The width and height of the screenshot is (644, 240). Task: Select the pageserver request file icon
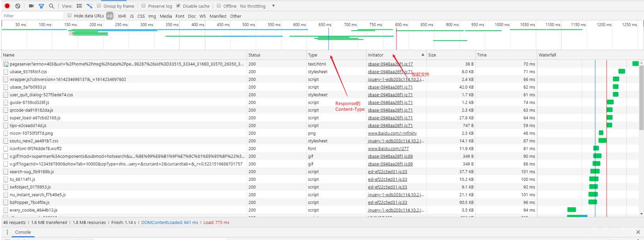(x=6, y=64)
